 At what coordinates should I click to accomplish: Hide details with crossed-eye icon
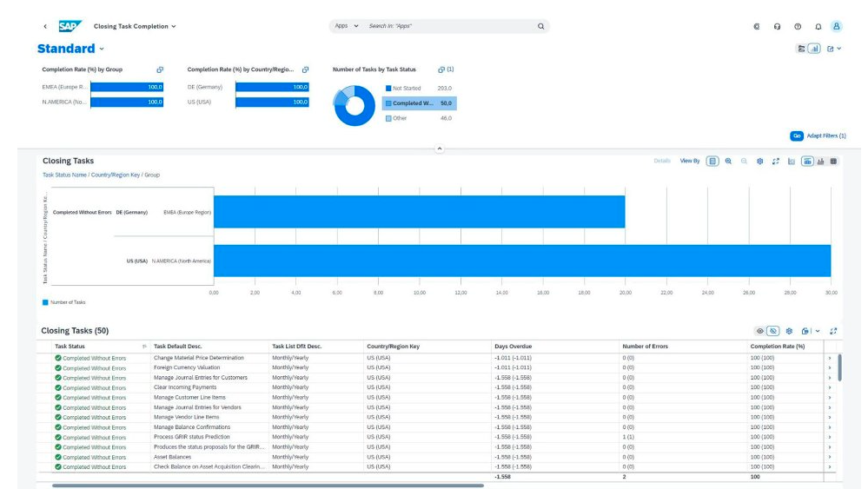coord(773,331)
